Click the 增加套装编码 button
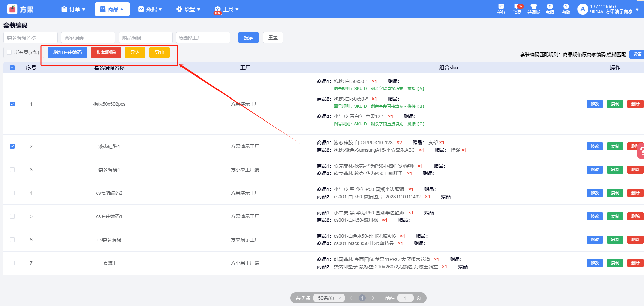Image resolution: width=644 pixels, height=306 pixels. coord(67,52)
